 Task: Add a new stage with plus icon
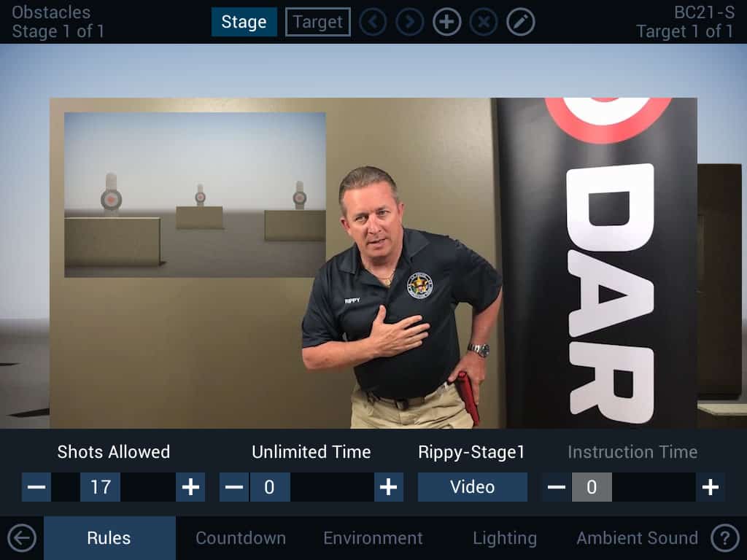point(447,22)
